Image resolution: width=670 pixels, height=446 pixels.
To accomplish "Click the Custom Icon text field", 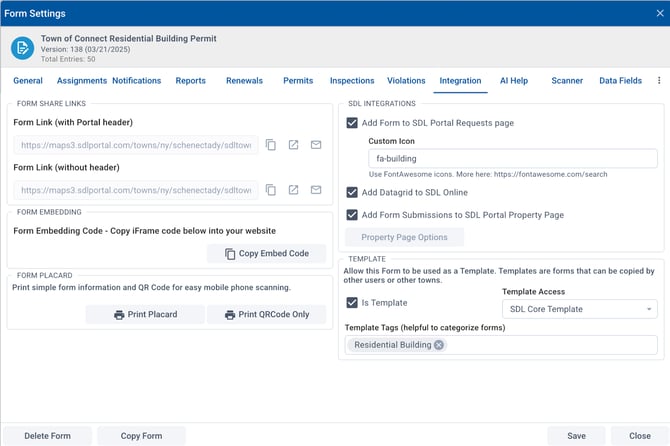I will click(512, 158).
